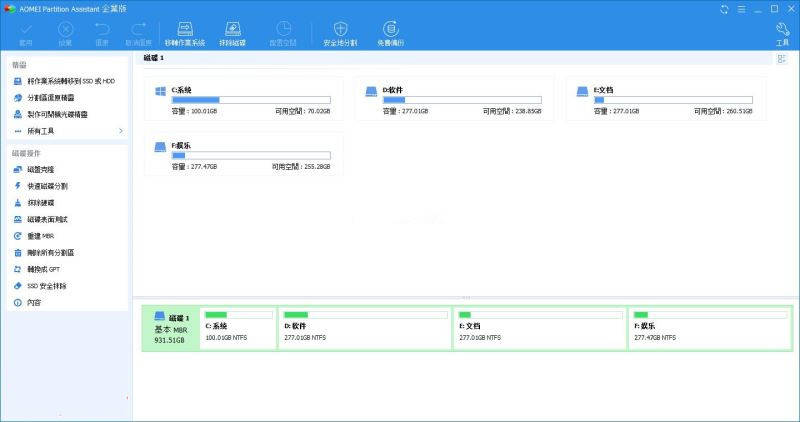
Task: Open Free Backup (免費備份) toolbar tool
Action: (x=391, y=34)
